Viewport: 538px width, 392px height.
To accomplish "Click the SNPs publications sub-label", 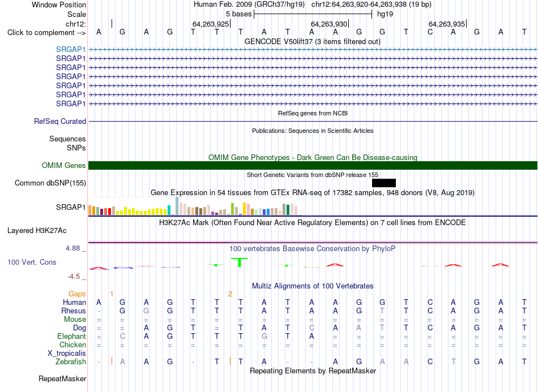I will pos(76,148).
